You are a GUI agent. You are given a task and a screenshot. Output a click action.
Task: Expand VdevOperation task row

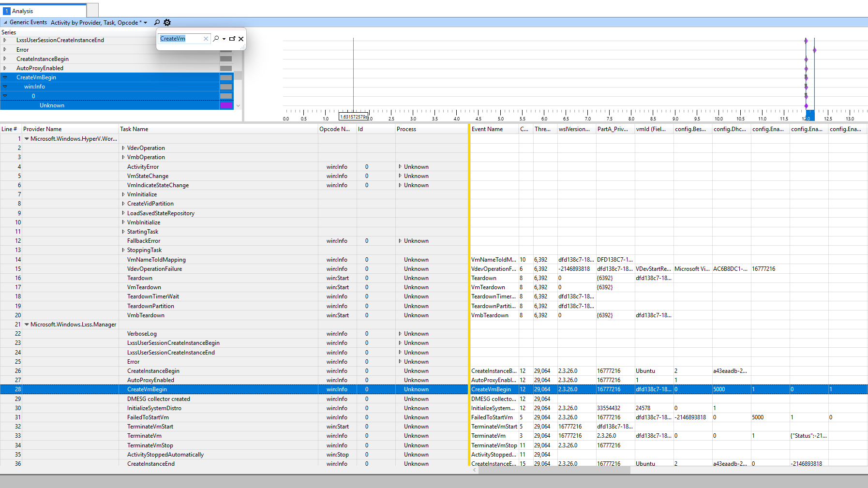click(123, 148)
